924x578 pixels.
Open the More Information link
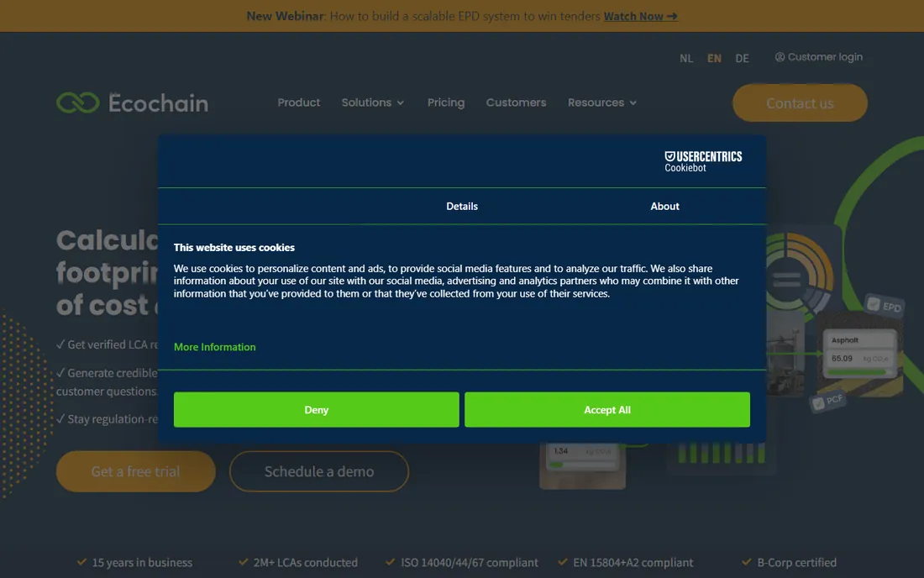(x=214, y=347)
